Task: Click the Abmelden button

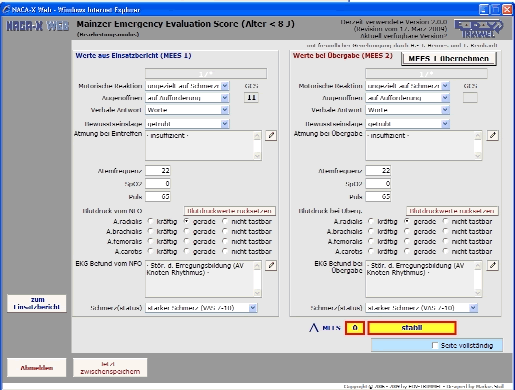Action: 37,368
